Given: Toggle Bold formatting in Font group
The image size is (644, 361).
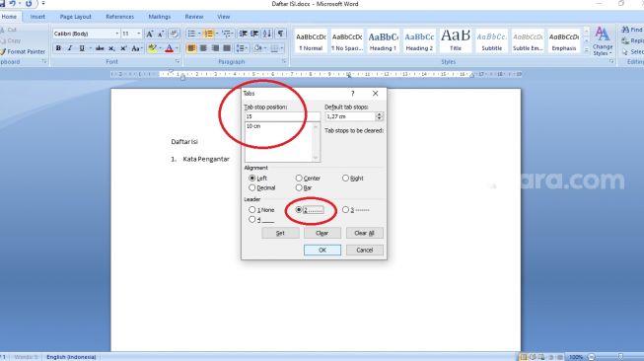Looking at the screenshot, I should pyautogui.click(x=58, y=48).
